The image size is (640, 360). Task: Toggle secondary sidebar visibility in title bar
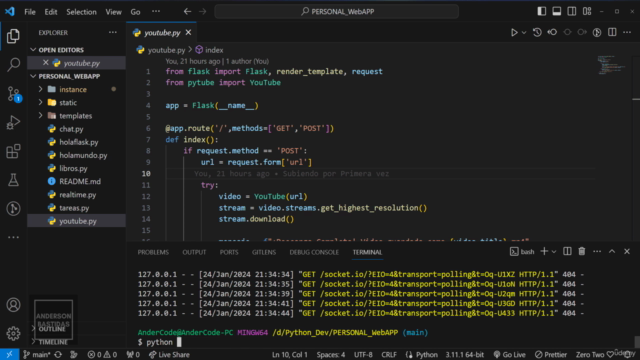pyautogui.click(x=572, y=11)
